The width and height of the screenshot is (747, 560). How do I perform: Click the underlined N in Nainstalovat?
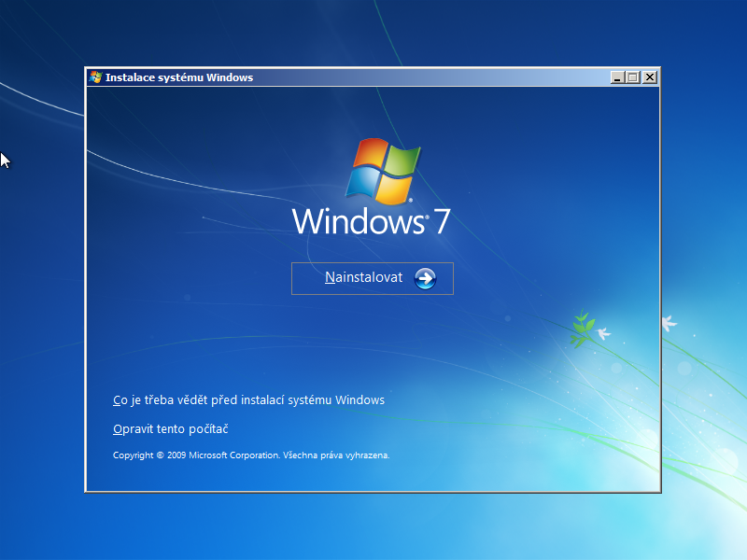(x=327, y=278)
